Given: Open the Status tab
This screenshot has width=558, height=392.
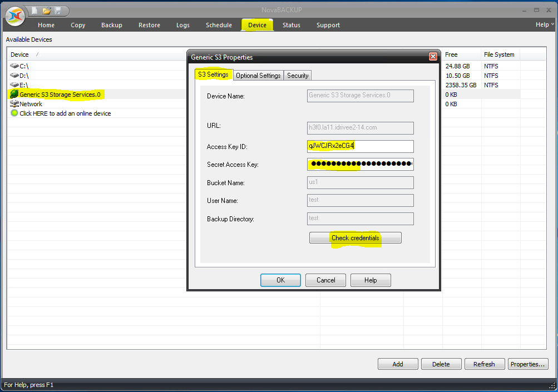Looking at the screenshot, I should pos(292,25).
